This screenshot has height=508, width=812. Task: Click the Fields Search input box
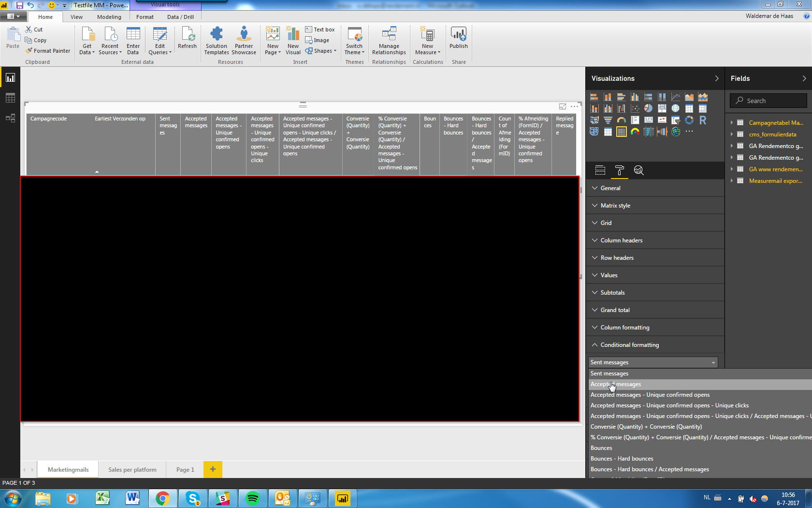[768, 101]
